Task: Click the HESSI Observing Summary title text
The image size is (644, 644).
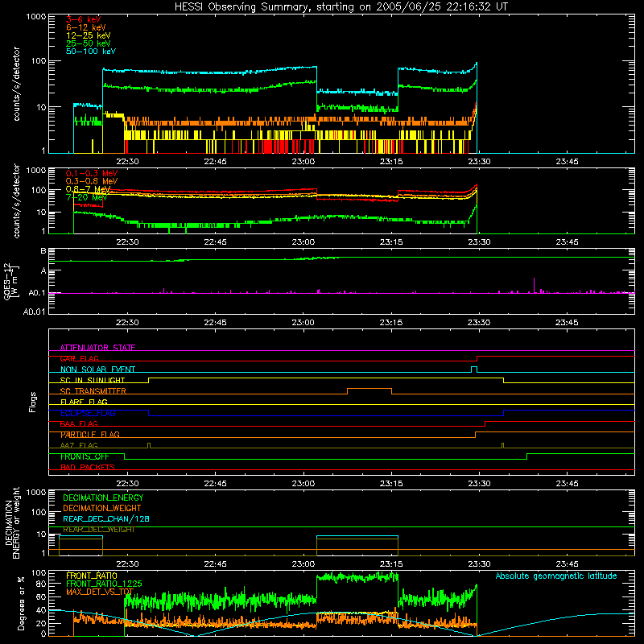Action: 341,7
